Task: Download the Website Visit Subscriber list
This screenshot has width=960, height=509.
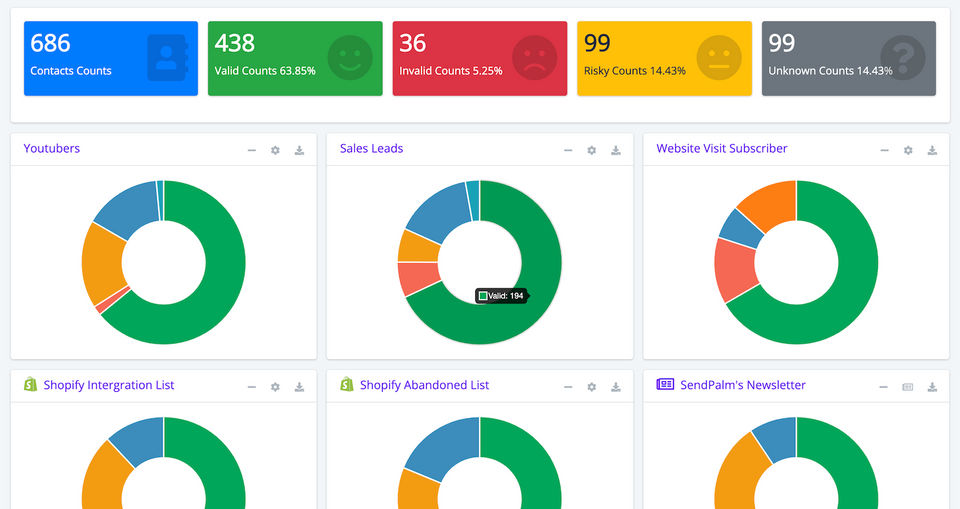Action: click(x=932, y=150)
